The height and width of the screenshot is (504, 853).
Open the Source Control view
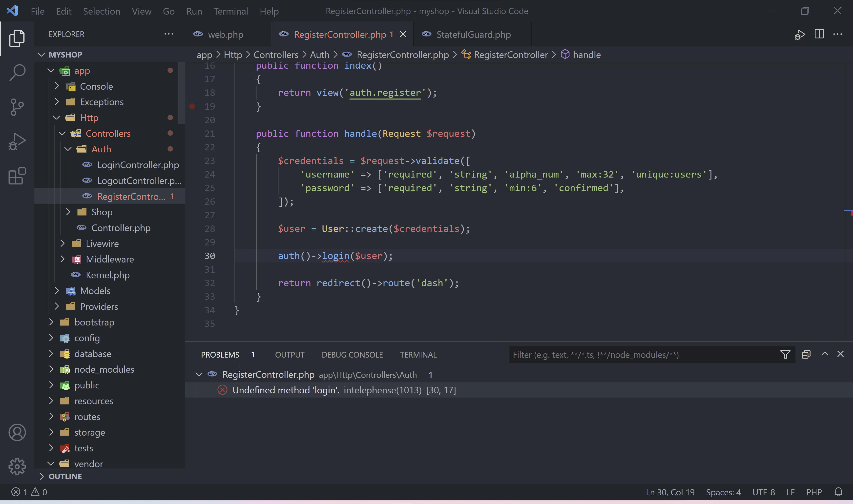[x=17, y=107]
